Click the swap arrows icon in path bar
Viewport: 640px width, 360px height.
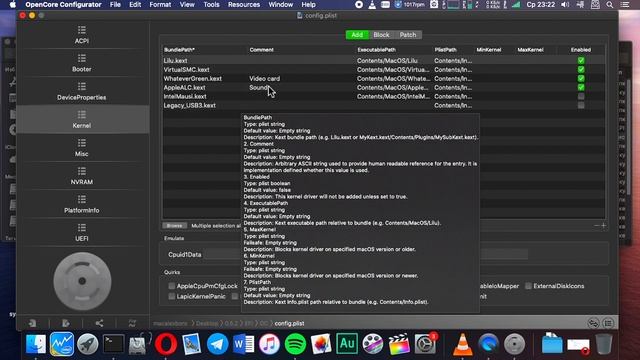593,323
